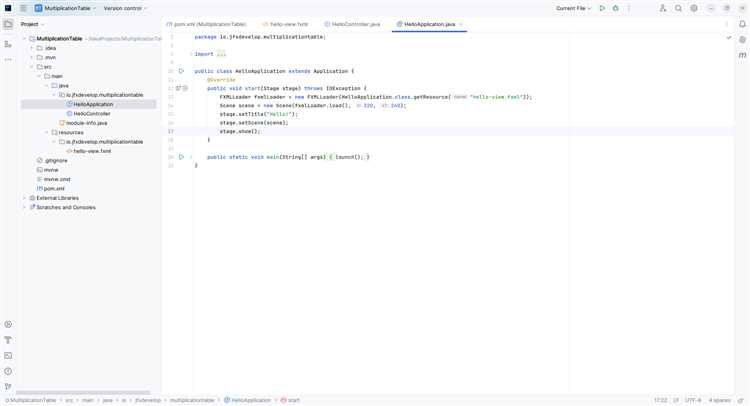Viewport: 750px width, 406px height.
Task: Change 4 spaces indent setting
Action: click(x=719, y=400)
